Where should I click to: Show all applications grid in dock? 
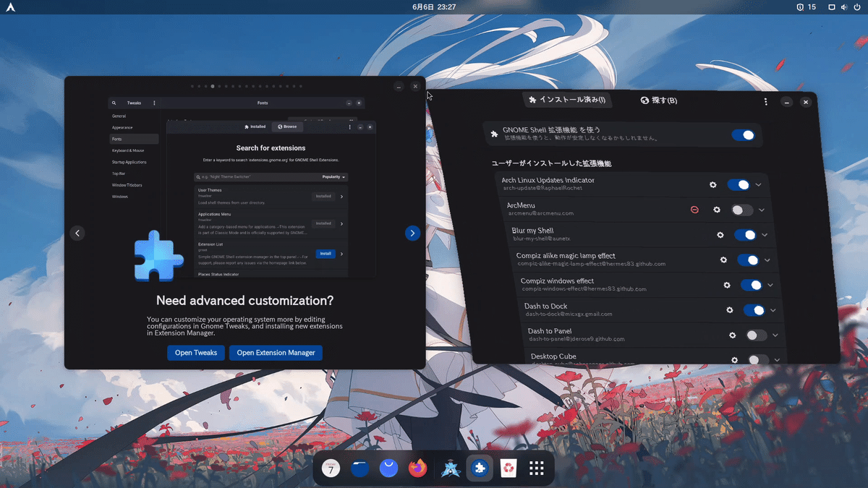point(536,468)
